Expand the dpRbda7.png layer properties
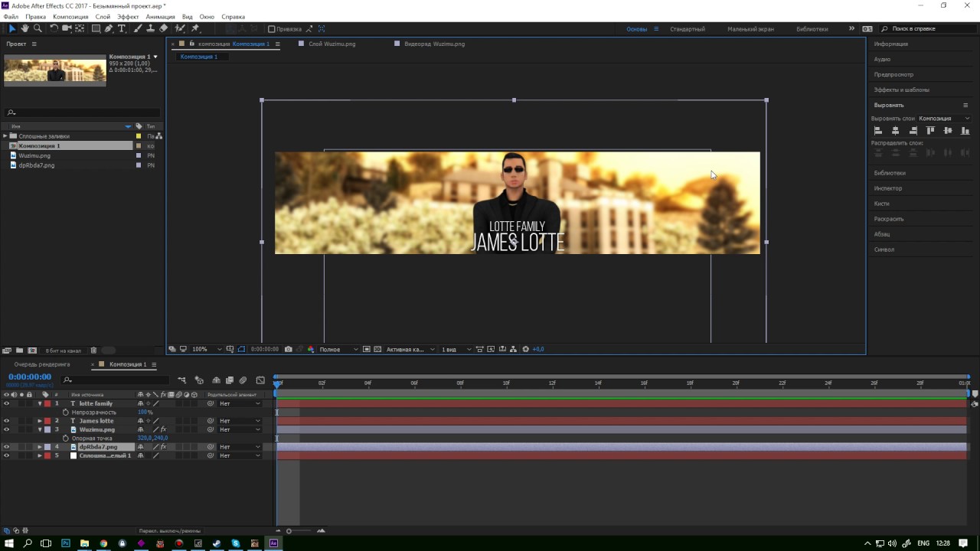 click(40, 447)
